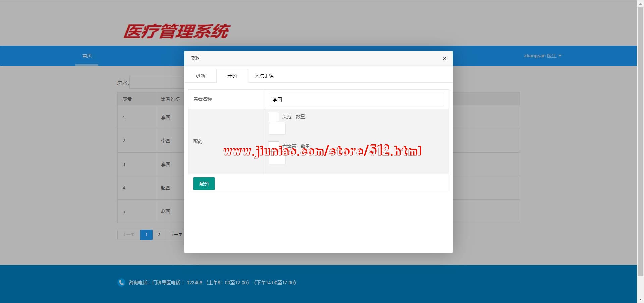Go to 首页 in the navigation bar

point(87,56)
